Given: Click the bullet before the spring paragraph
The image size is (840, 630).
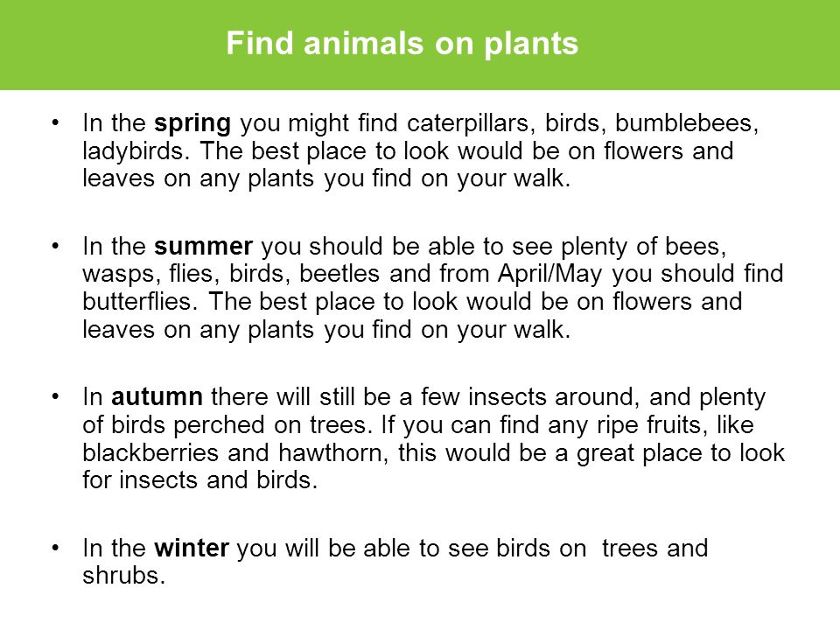Looking at the screenshot, I should pyautogui.click(x=55, y=122).
